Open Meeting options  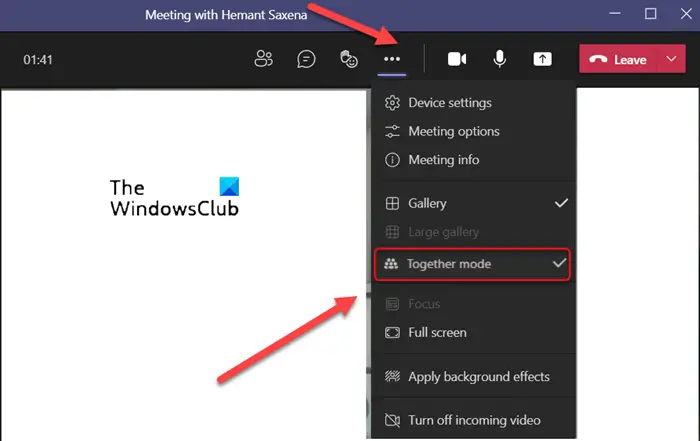[x=474, y=131]
